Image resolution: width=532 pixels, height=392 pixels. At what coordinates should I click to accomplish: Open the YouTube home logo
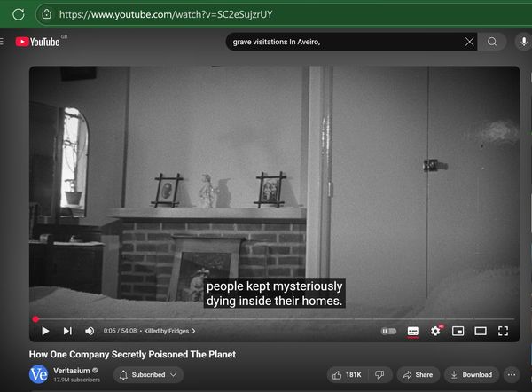(37, 42)
